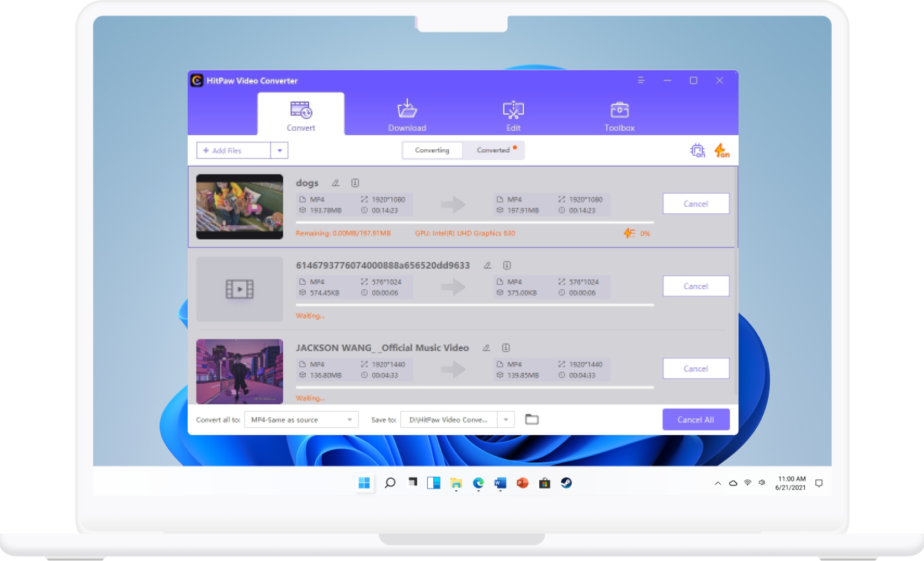Image resolution: width=924 pixels, height=561 pixels.
Task: Open Microsoft Store from the taskbar
Action: click(x=544, y=483)
